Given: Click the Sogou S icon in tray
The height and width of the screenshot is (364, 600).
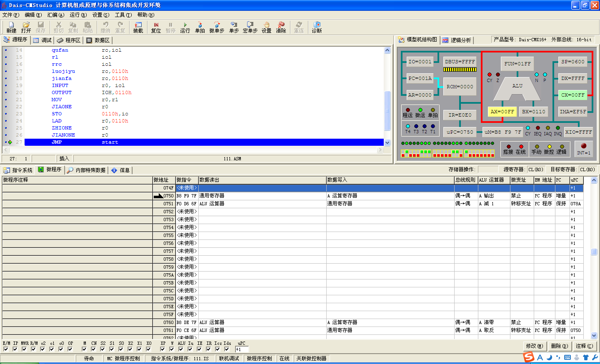Looking at the screenshot, I should coord(529,357).
